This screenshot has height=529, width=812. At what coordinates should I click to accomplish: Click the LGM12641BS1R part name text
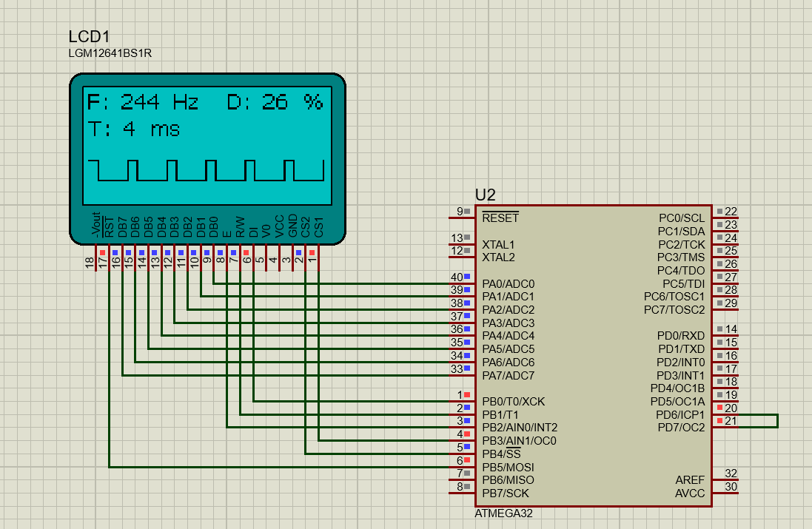point(110,53)
